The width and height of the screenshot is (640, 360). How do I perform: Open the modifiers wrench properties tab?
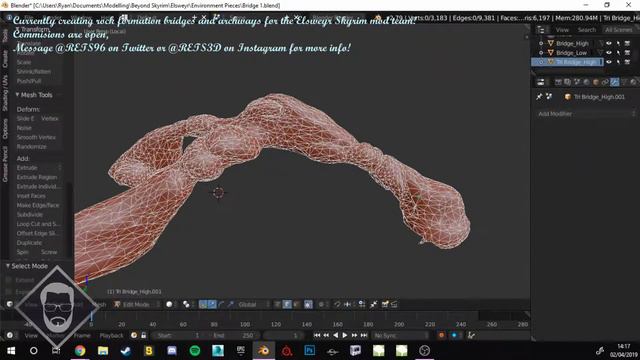(614, 82)
